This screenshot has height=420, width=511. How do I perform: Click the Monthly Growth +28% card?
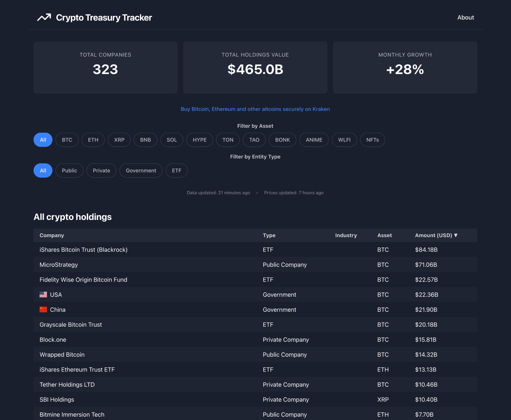405,67
